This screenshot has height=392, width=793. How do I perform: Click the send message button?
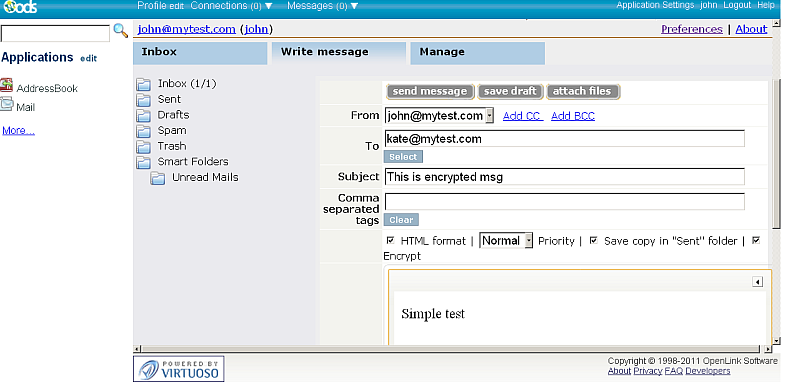[430, 92]
